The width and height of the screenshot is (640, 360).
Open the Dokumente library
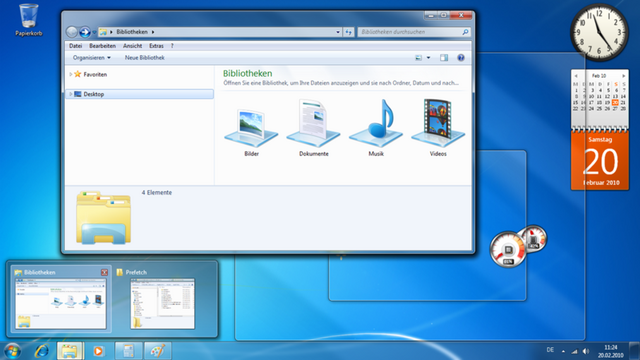click(313, 127)
